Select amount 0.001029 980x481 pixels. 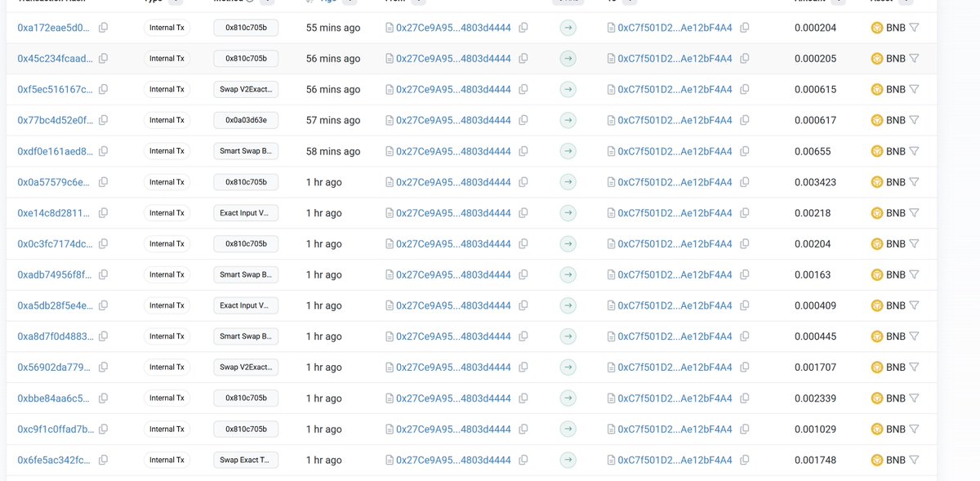click(x=815, y=429)
